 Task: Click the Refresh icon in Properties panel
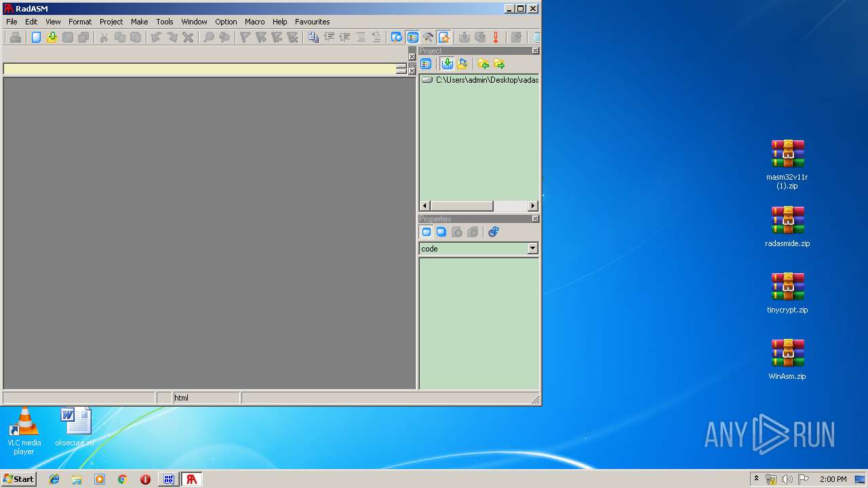pos(494,232)
